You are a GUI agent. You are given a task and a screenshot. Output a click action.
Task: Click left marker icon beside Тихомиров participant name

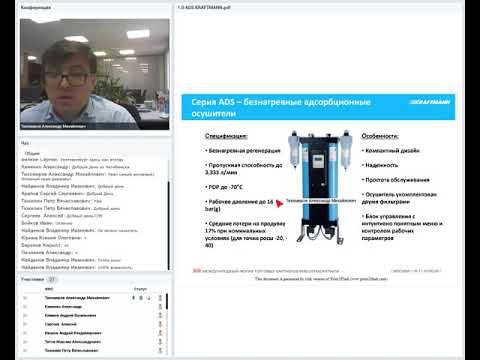[x=25, y=298]
